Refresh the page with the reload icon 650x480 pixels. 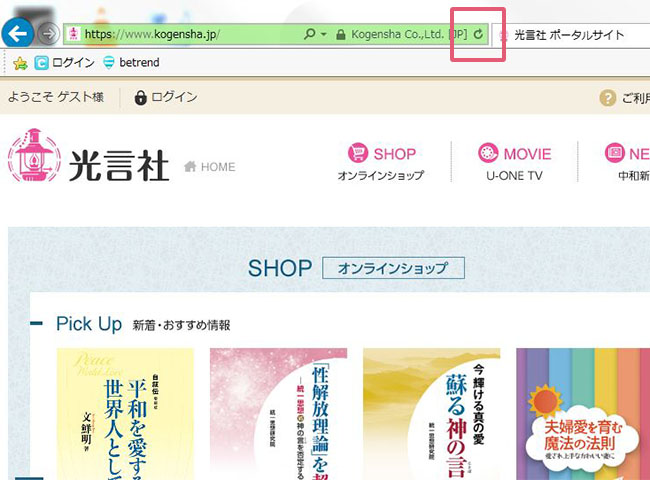click(478, 34)
